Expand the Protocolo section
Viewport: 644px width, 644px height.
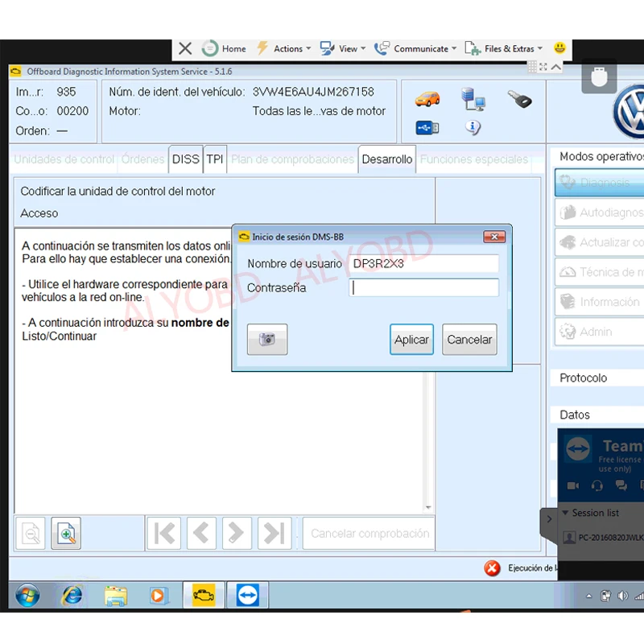(x=597, y=378)
